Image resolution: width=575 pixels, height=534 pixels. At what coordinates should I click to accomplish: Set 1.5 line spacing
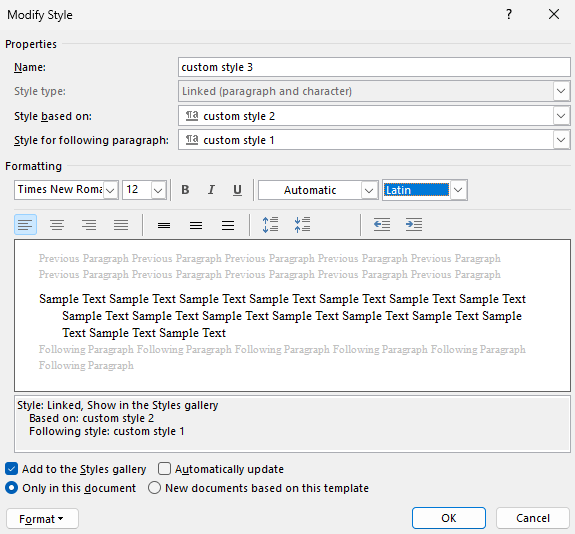pos(196,225)
